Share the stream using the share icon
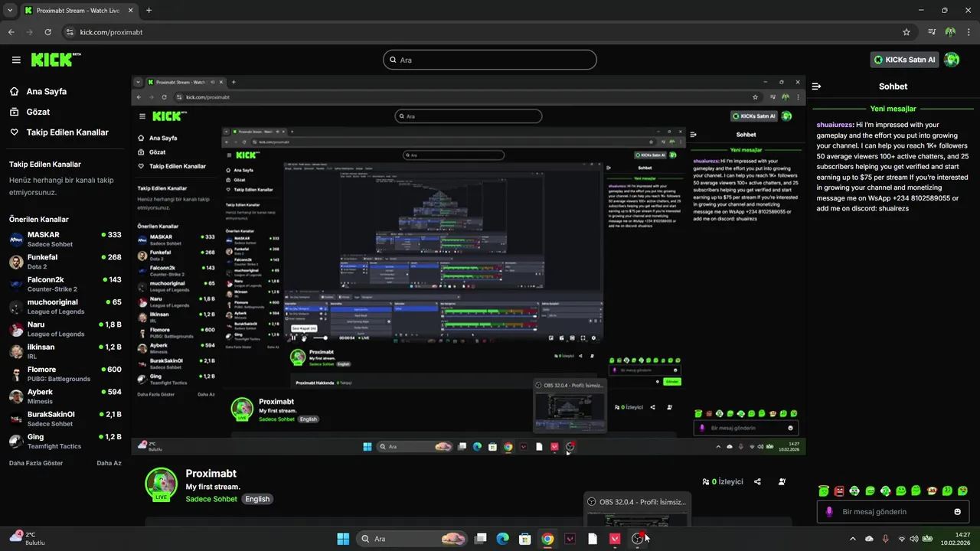The height and width of the screenshot is (551, 980). tap(757, 482)
